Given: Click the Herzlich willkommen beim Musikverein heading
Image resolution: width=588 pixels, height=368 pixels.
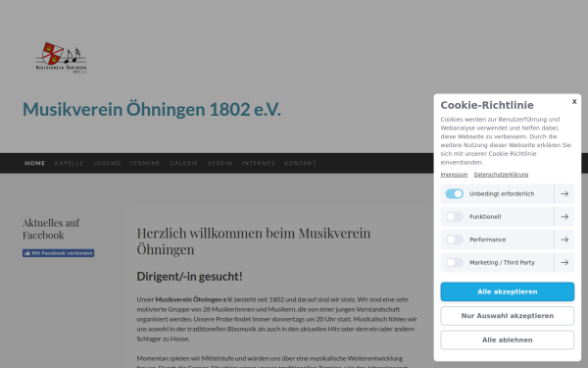Looking at the screenshot, I should click(x=254, y=241).
